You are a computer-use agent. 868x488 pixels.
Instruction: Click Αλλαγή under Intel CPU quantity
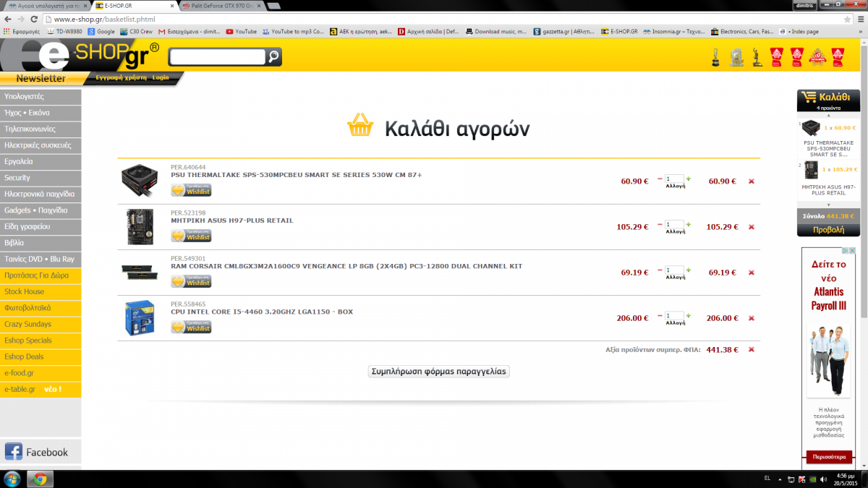[x=675, y=323]
